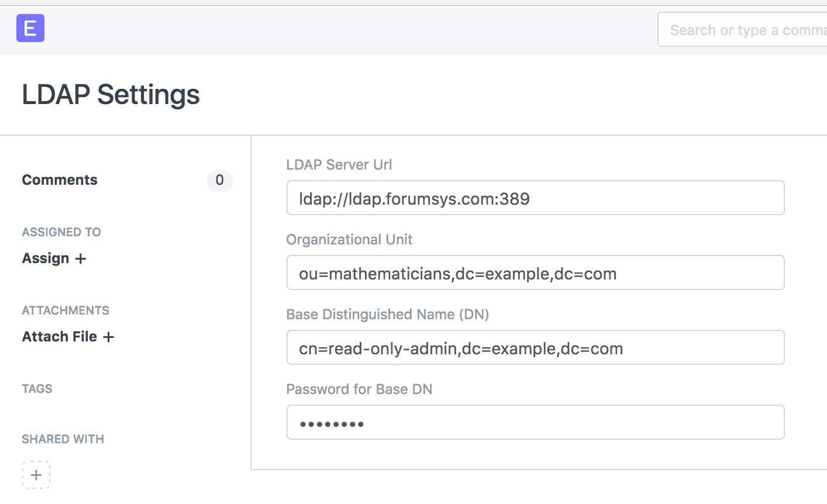Click the ATTACHMENTS sidebar heading

coord(66,310)
